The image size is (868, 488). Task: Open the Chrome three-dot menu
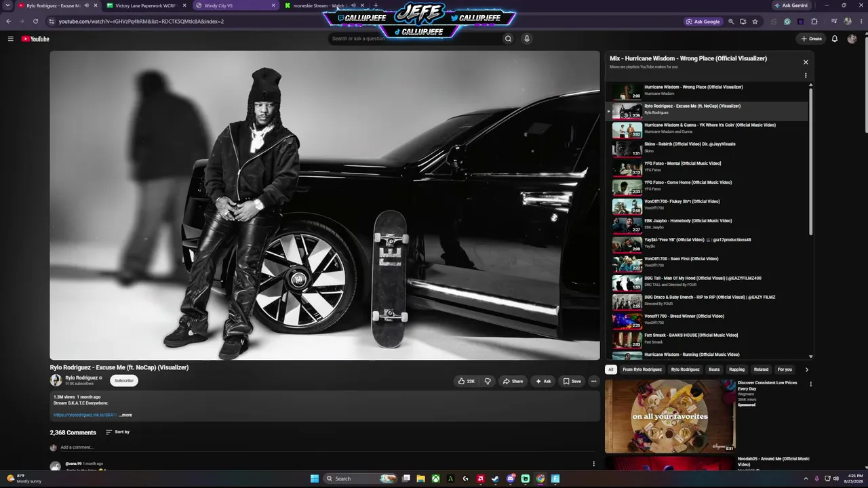860,21
